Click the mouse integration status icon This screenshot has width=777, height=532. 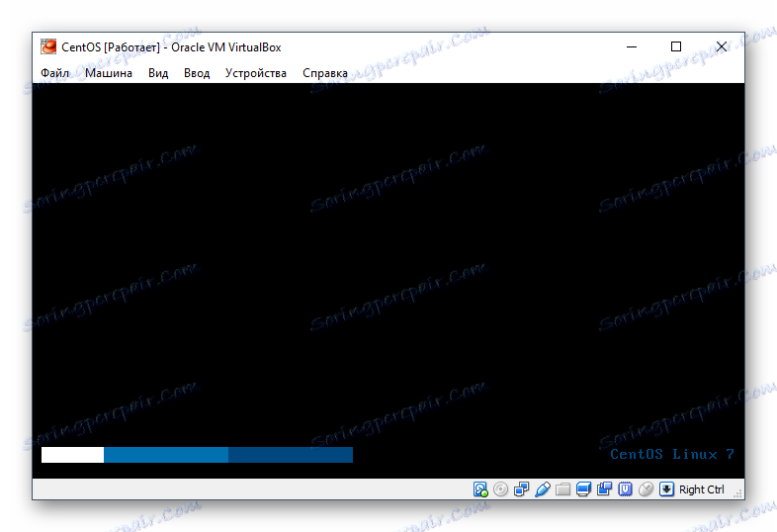coord(647,489)
